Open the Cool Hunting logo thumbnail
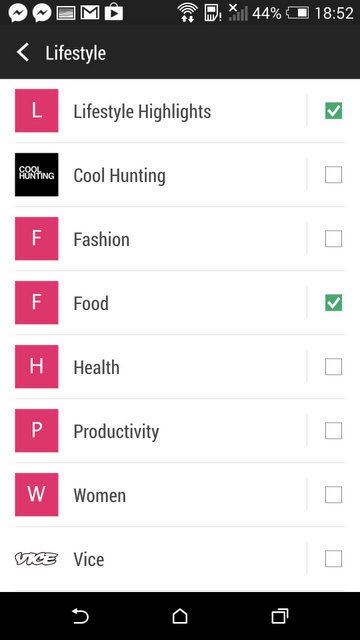Image resolution: width=360 pixels, height=640 pixels. [37, 175]
